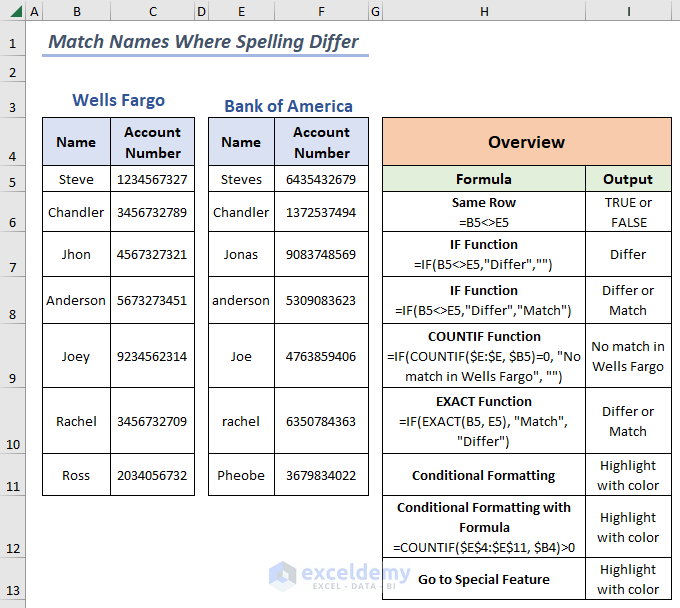The height and width of the screenshot is (608, 680).
Task: Click Bank of America 'Name' header
Action: tap(241, 142)
